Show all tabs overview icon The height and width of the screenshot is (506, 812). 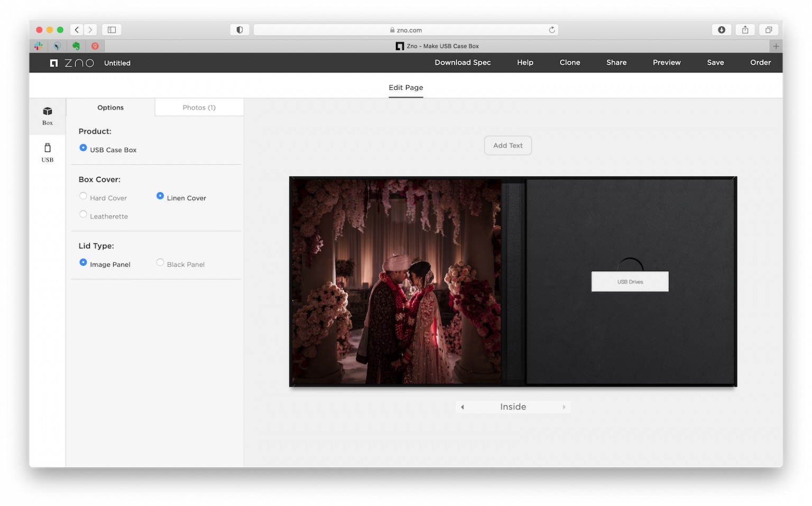click(769, 30)
